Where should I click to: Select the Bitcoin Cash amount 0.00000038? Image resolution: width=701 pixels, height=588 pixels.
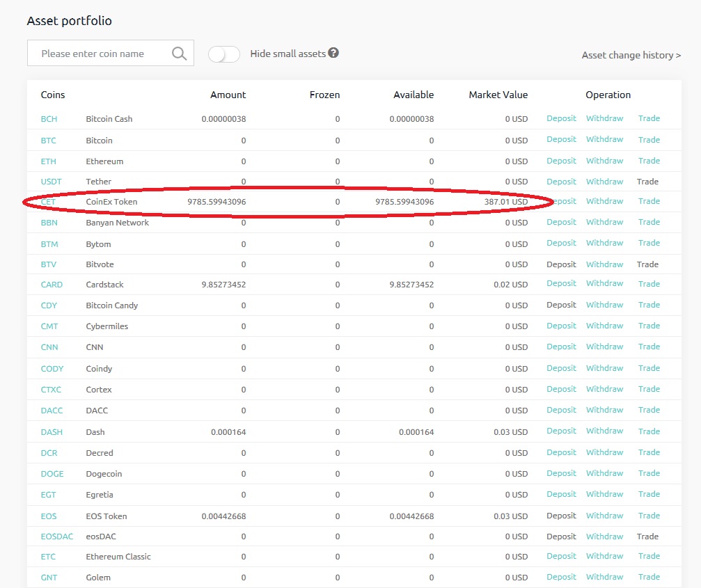[x=223, y=119]
